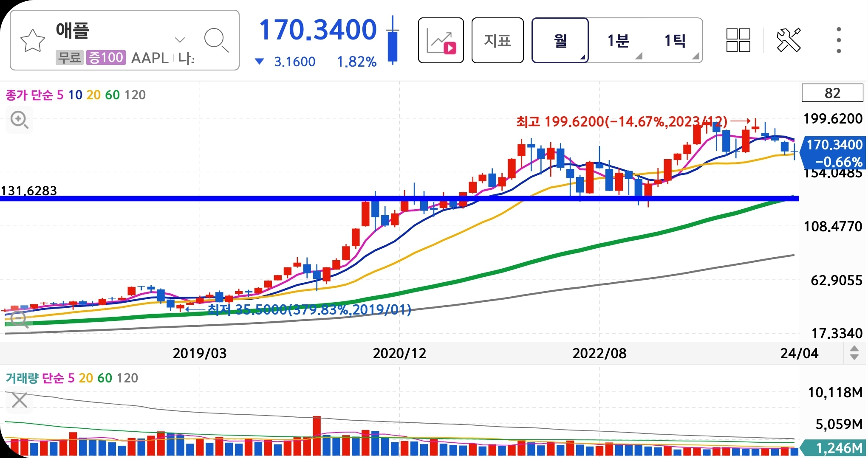Viewport: 868px width, 458px height.
Task: Open the three-dot more options menu
Action: (x=839, y=40)
